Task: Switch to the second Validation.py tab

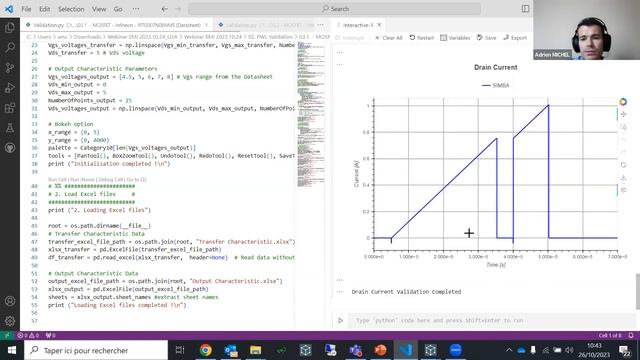Action: [266, 25]
